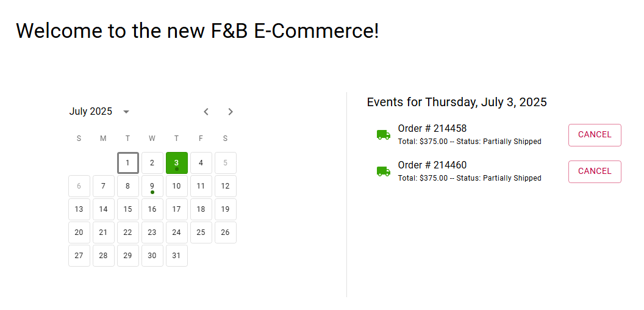The width and height of the screenshot is (644, 310).
Task: Pick July 1 on the calendar
Action: pos(127,163)
